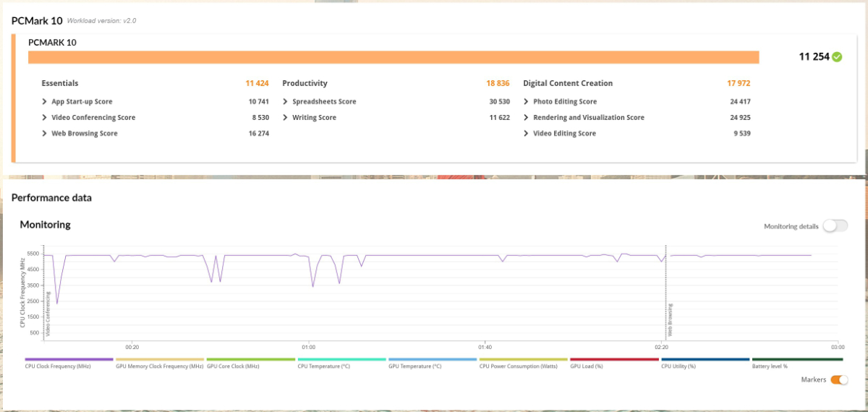The width and height of the screenshot is (868, 412).
Task: Click Spreadsheets score value 30 530
Action: coord(500,102)
